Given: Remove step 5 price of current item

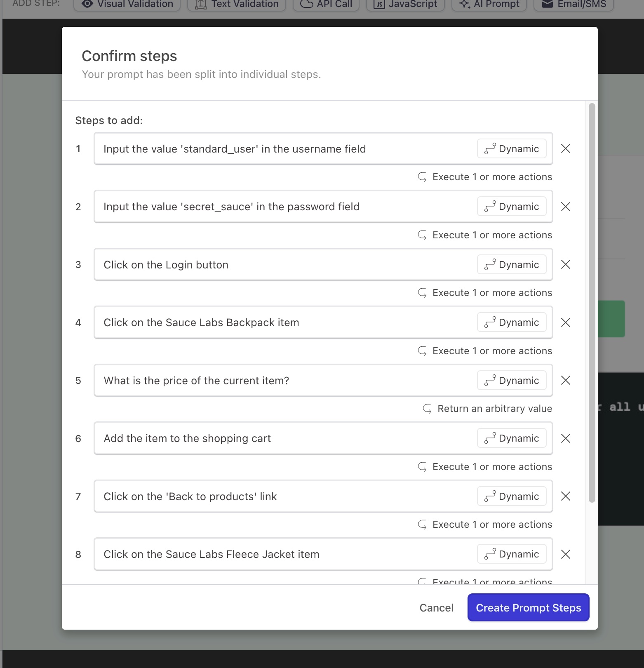Looking at the screenshot, I should (566, 380).
